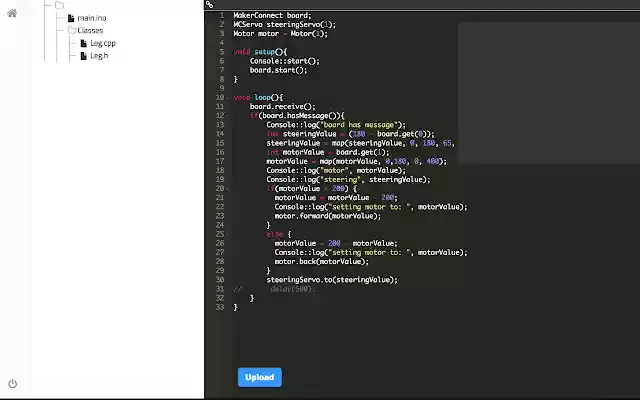640x400 pixels.
Task: Click the 'MakerConnect board;' code line
Action: 272,16
